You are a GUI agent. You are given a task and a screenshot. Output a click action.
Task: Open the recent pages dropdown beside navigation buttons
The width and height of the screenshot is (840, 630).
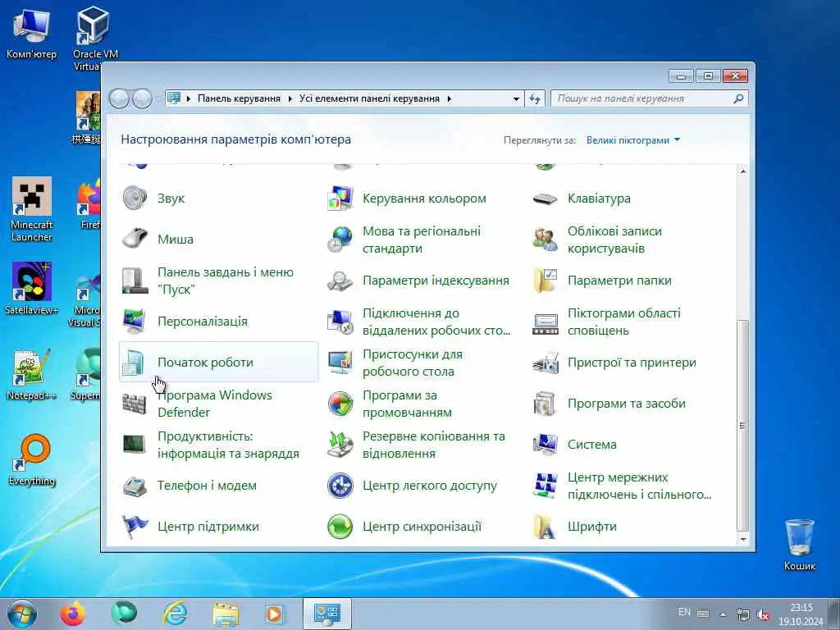158,98
